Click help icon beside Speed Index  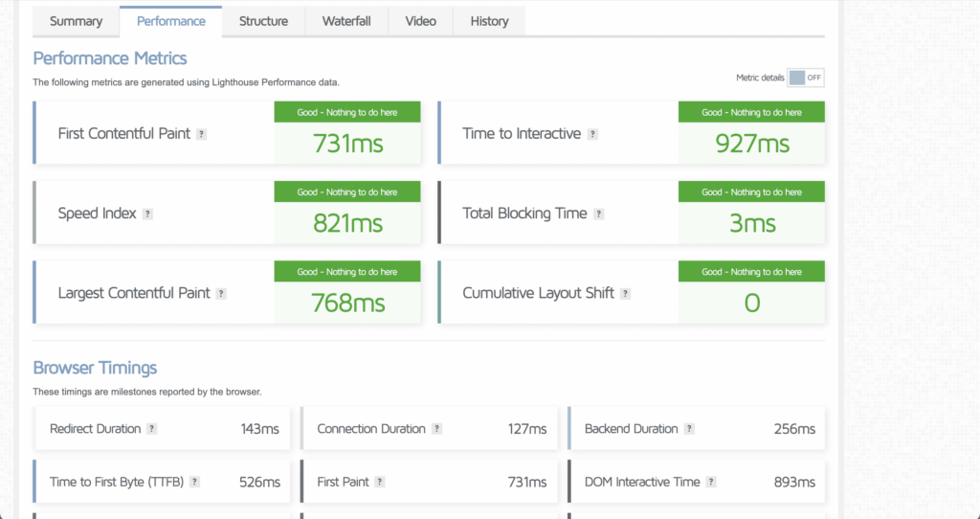[147, 214]
